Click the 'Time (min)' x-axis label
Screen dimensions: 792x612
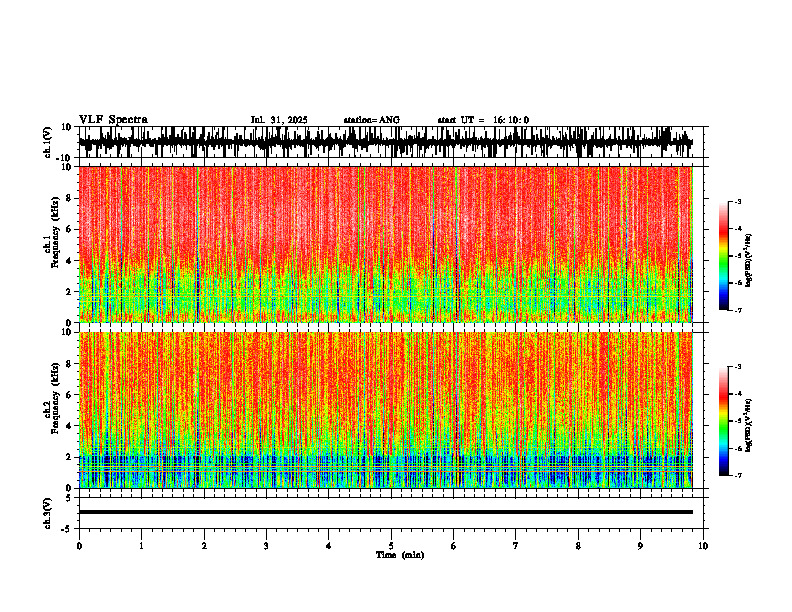point(400,555)
